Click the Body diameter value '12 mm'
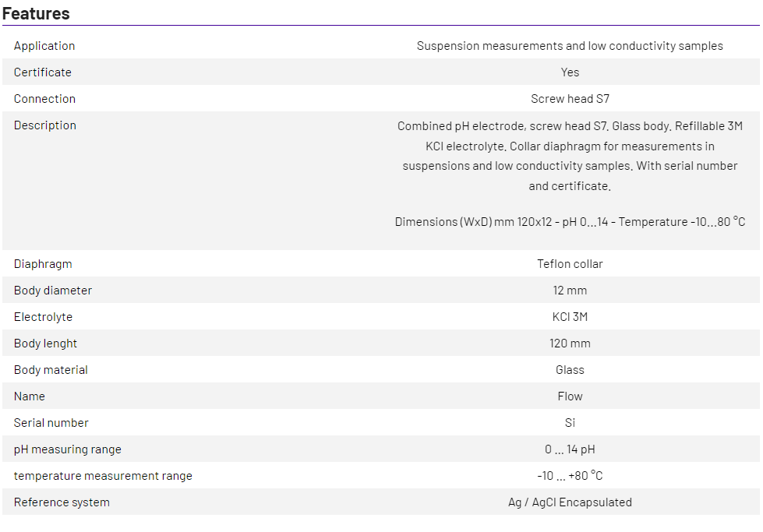763x532 pixels. click(570, 291)
